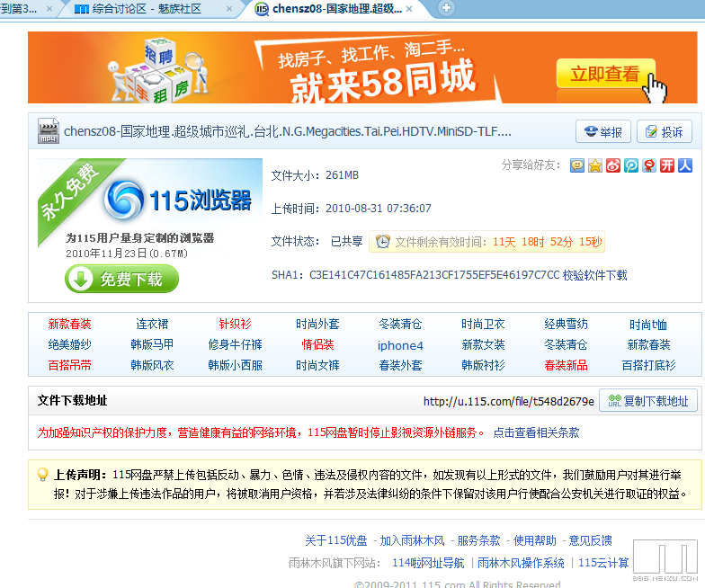Open the 韩版小西服 link
This screenshot has width=705, height=588.
235,365
